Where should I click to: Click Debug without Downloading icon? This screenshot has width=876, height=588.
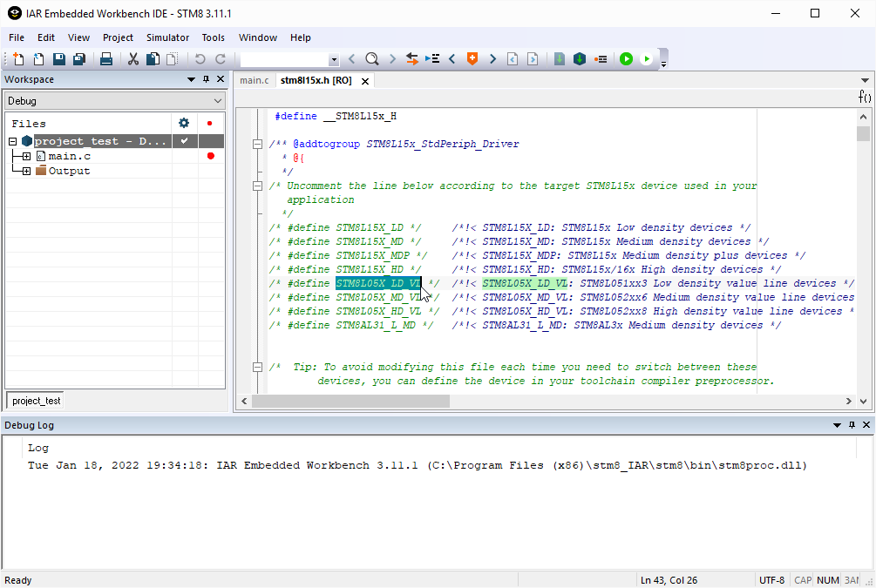647,58
